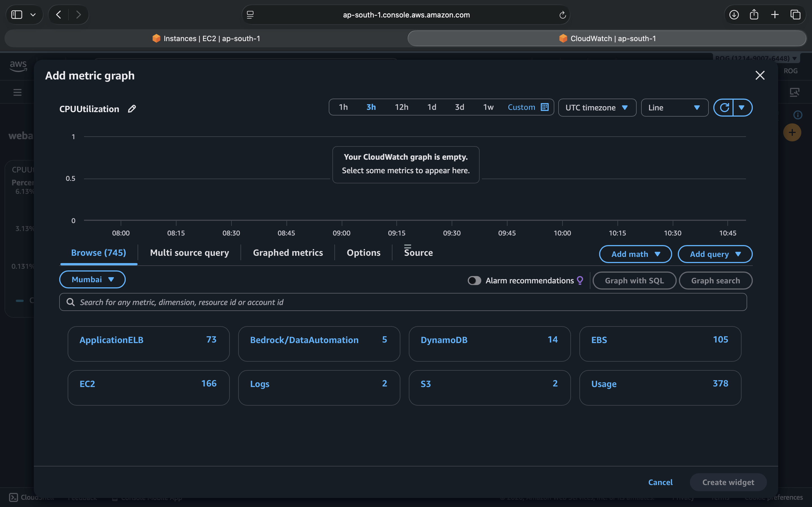Open a new Safari tab with plus icon
The height and width of the screenshot is (507, 812).
775,15
